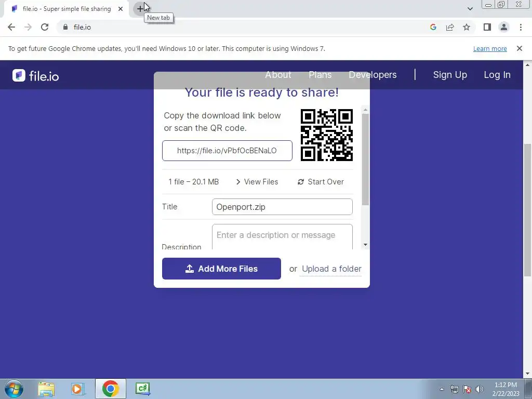Click the Add More Files button
Image resolution: width=532 pixels, height=399 pixels.
point(221,269)
